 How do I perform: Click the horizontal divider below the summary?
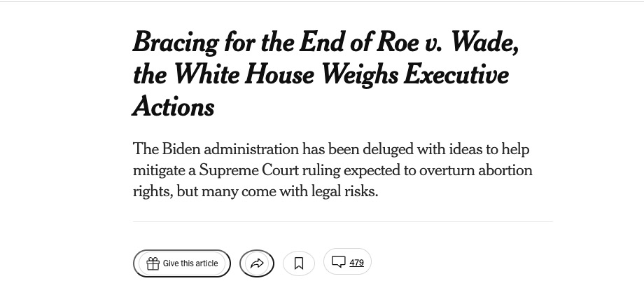(x=342, y=222)
